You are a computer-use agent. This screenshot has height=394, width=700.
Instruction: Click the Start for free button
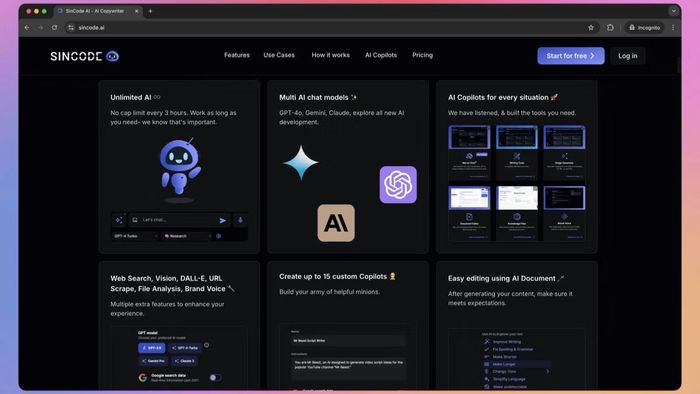tap(571, 56)
